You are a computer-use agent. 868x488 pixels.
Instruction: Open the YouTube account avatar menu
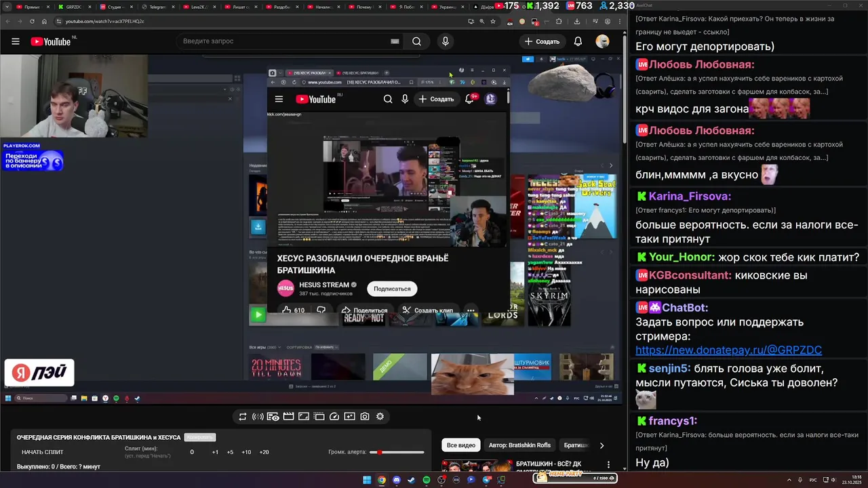tap(602, 41)
